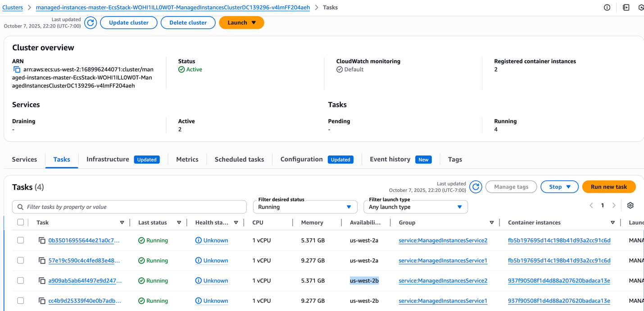Check the box for task a909ab5ab64f497e9d247
This screenshot has height=311, width=644.
tap(21, 280)
